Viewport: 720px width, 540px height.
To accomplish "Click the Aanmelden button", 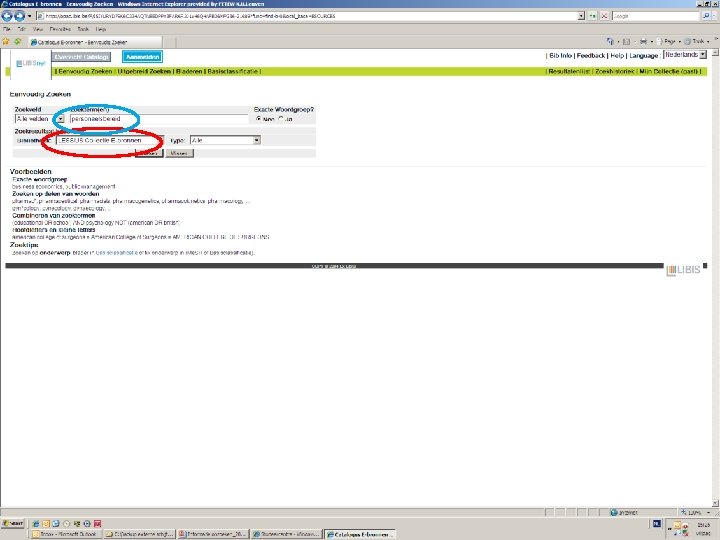I will 142,57.
